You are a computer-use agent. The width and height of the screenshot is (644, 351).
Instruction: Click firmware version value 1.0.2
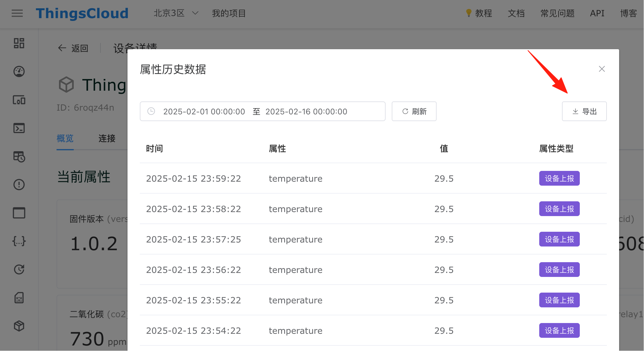click(x=94, y=244)
